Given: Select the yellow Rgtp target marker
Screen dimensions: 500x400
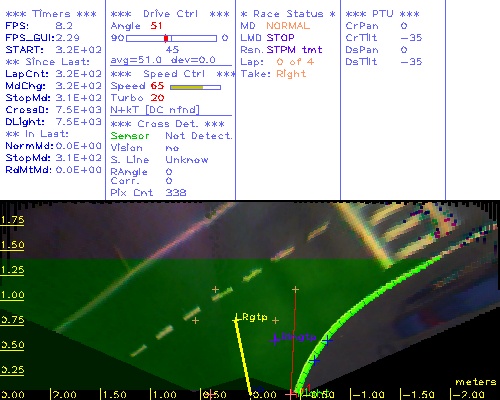Looking at the screenshot, I should tap(236, 320).
